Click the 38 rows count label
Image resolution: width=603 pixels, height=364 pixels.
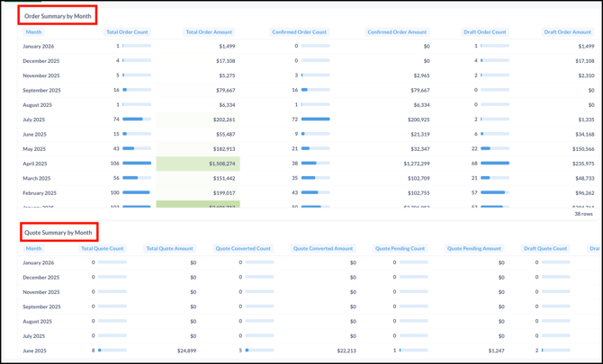click(x=583, y=214)
